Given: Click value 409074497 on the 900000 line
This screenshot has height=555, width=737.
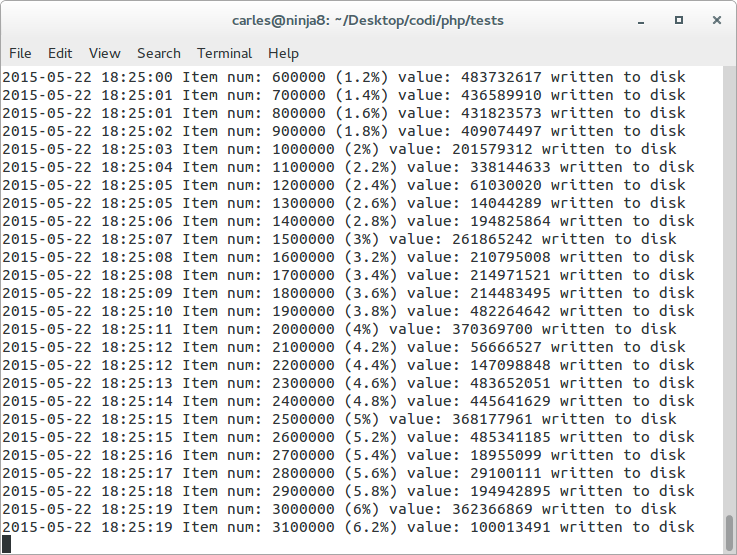Looking at the screenshot, I should pyautogui.click(x=501, y=131).
